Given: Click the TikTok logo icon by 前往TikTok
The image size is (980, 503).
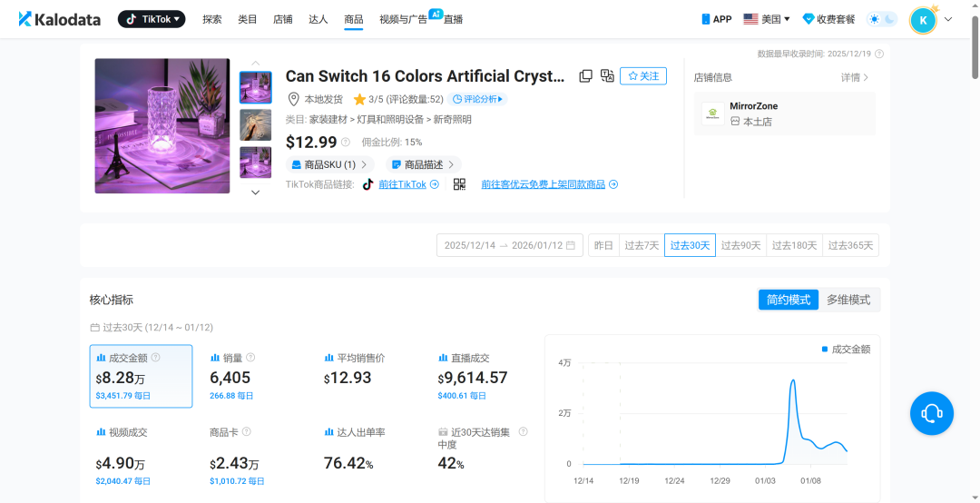Looking at the screenshot, I should coord(368,184).
